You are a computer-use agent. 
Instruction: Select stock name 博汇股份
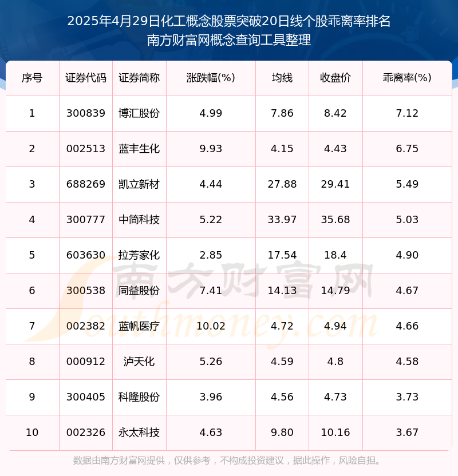point(139,113)
